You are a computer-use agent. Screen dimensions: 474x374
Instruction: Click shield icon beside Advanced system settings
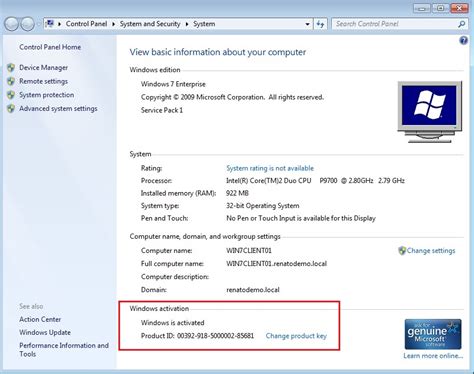pos(11,109)
